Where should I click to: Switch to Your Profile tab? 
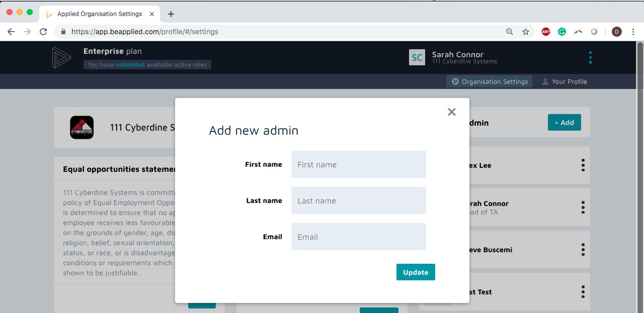coord(565,81)
